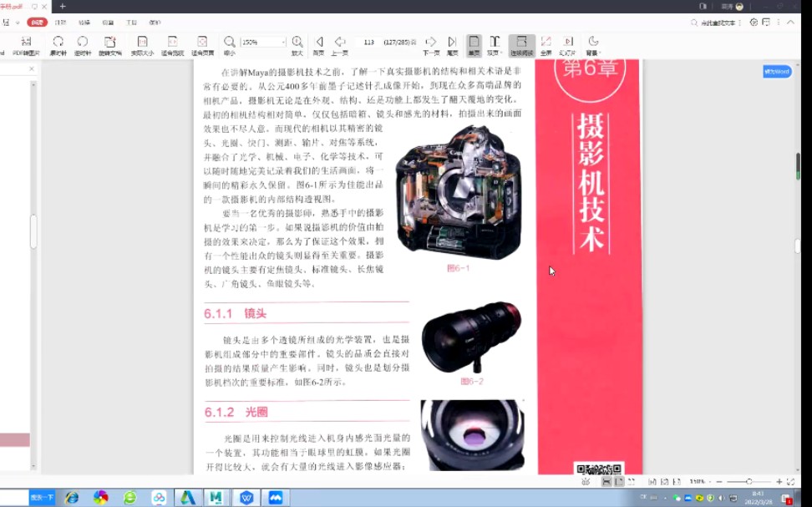Adjust the bottom zoom slider
Screen dimensions: 812x507
point(749,481)
